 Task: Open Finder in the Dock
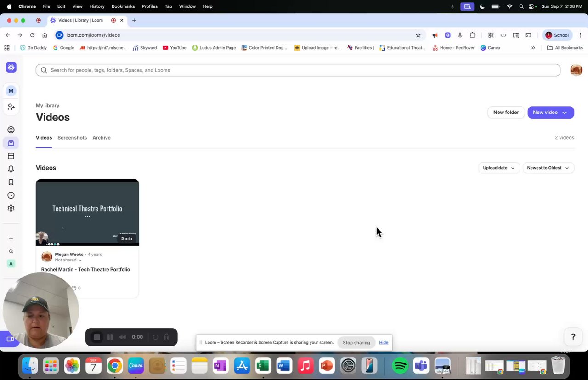pos(30,366)
